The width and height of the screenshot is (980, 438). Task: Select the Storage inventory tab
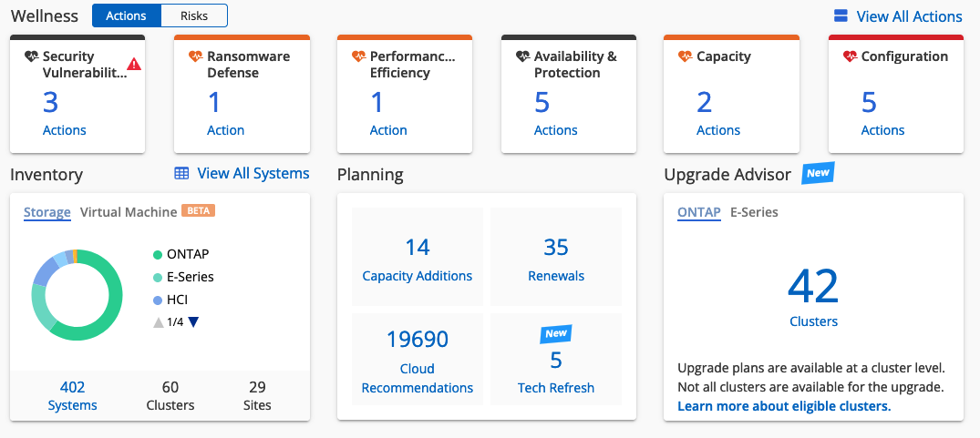coord(46,212)
